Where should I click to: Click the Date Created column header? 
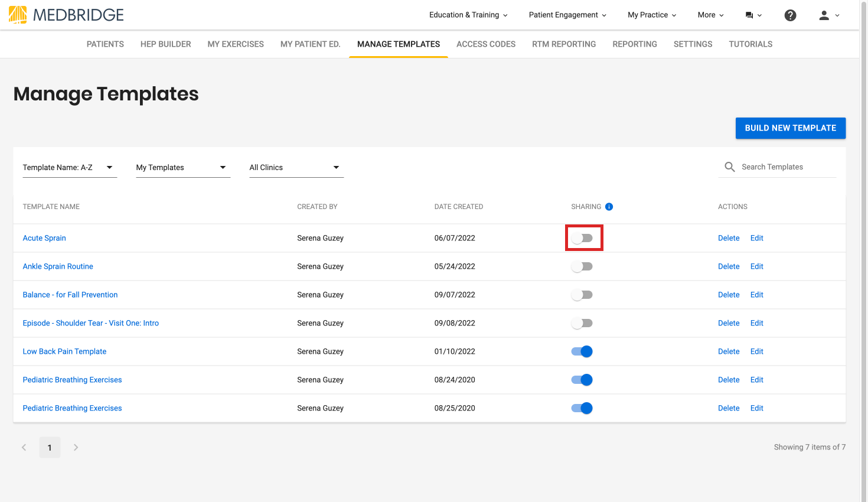(x=459, y=207)
